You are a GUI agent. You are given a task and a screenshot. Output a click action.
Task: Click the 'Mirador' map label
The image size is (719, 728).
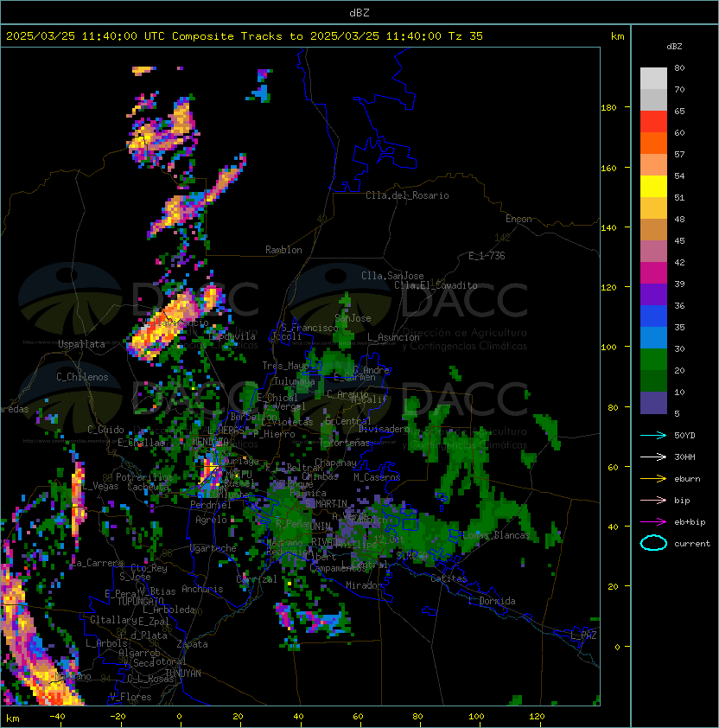(x=365, y=585)
